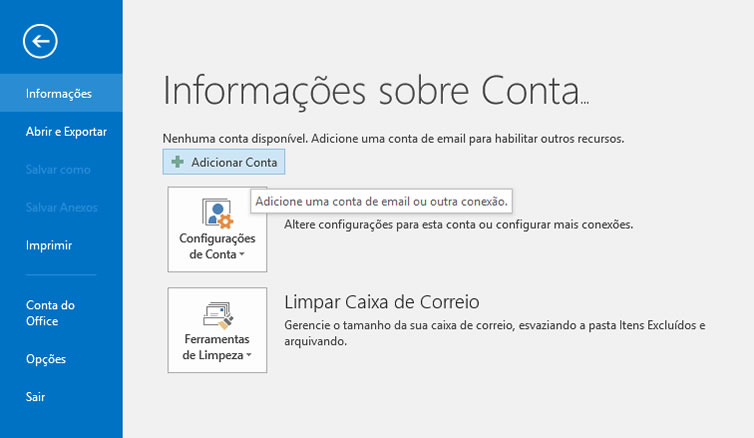
Task: Select the greyed-out Salvar como entry
Action: (58, 170)
